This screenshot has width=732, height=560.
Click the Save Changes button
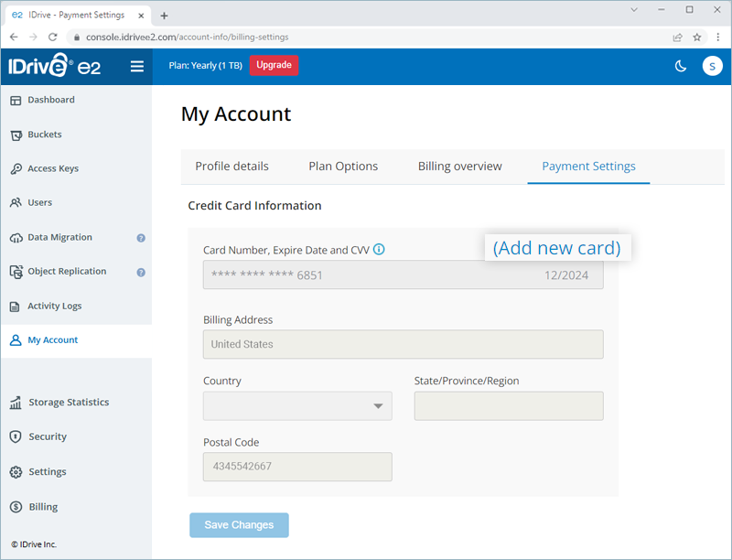coord(239,525)
